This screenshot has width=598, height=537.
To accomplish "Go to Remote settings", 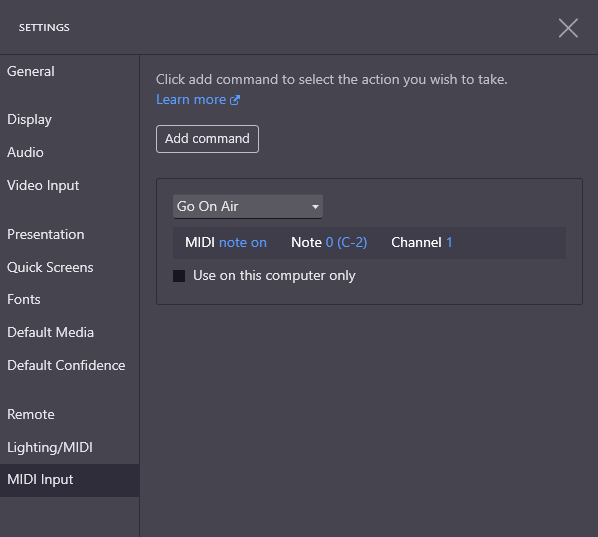I will 31,415.
